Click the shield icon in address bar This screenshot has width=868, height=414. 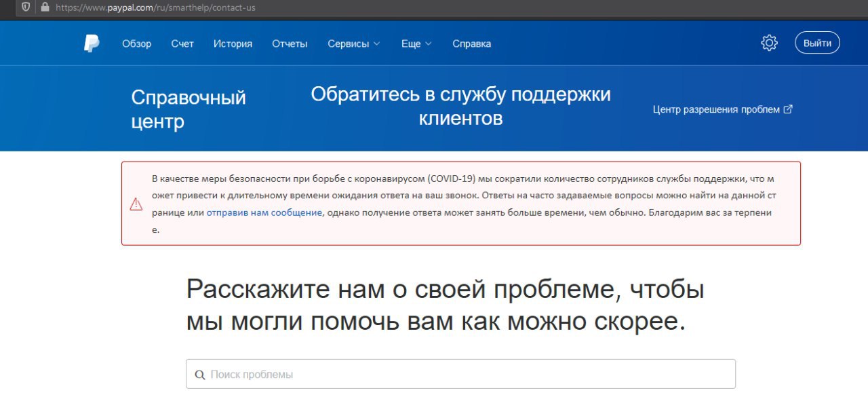tap(26, 7)
